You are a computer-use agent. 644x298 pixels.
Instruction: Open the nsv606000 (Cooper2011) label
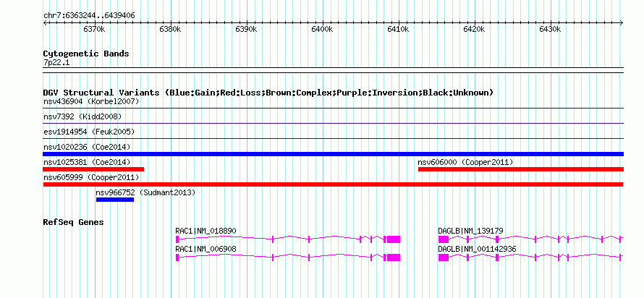[465, 162]
